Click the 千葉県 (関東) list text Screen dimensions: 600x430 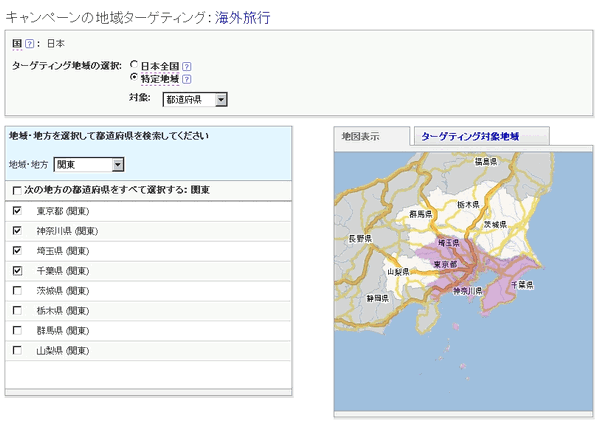(x=63, y=271)
